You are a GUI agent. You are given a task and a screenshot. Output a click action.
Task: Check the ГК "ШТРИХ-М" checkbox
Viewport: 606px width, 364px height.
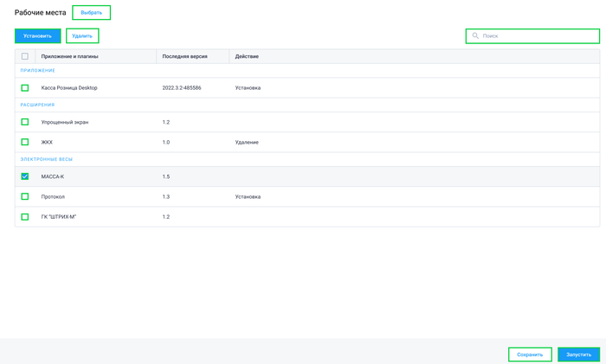[x=25, y=217]
